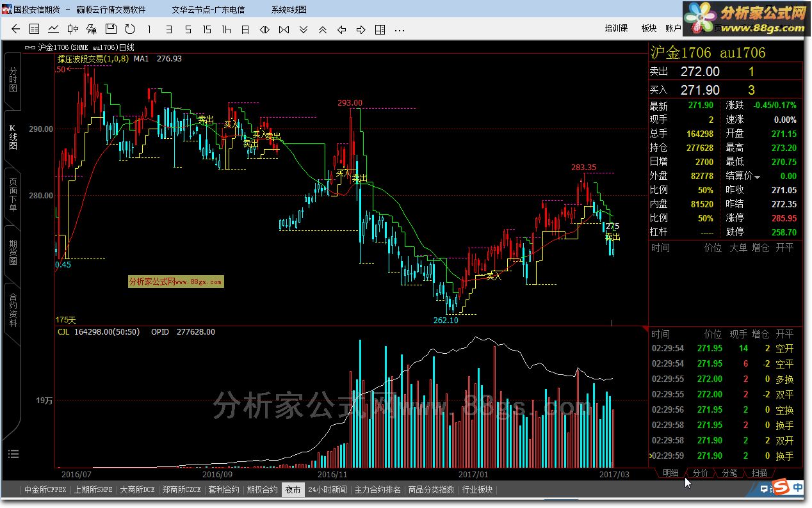Screen dimensions: 812x508
Task: Open the 页面下单 side tab
Action: (13, 194)
